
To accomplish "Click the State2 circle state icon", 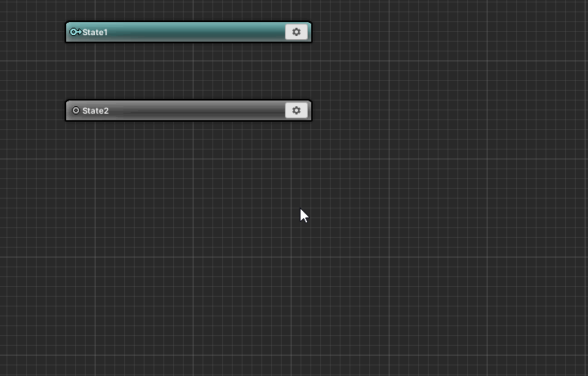I will point(76,110).
